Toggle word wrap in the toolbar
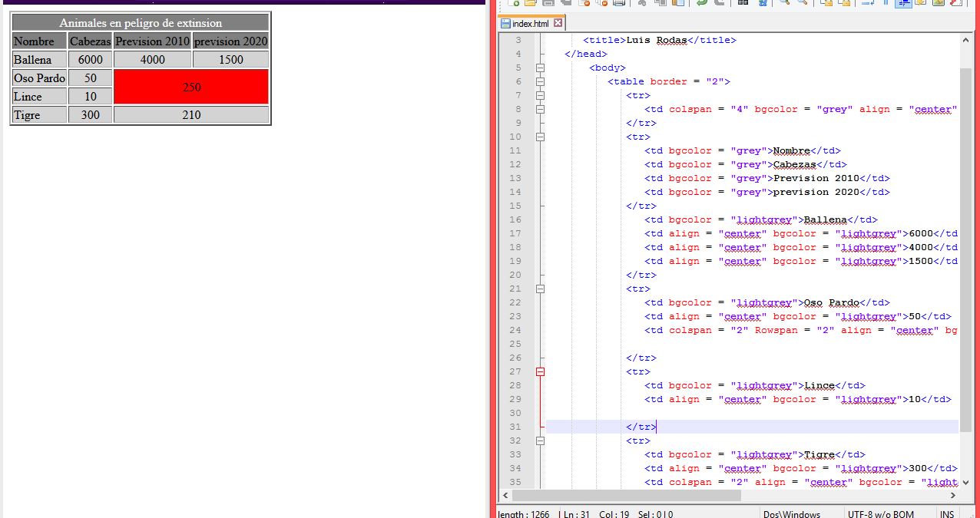980x518 pixels. coord(868,3)
